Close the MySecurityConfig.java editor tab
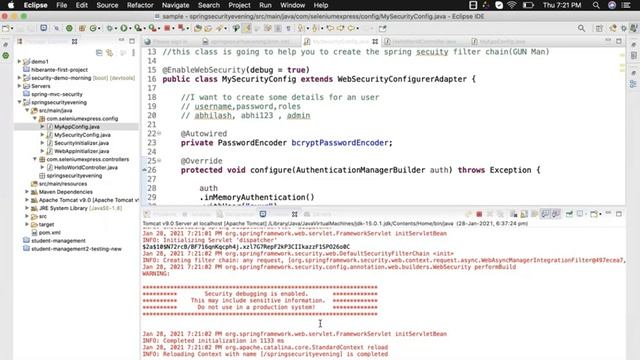This screenshot has height=360, width=640. 375,41
